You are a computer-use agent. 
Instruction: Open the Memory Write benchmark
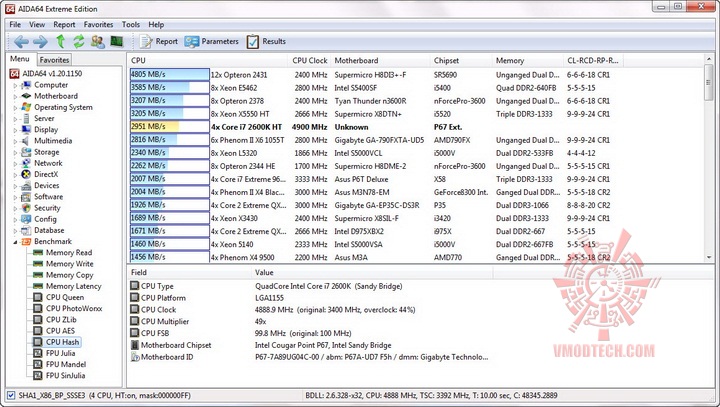pos(69,264)
